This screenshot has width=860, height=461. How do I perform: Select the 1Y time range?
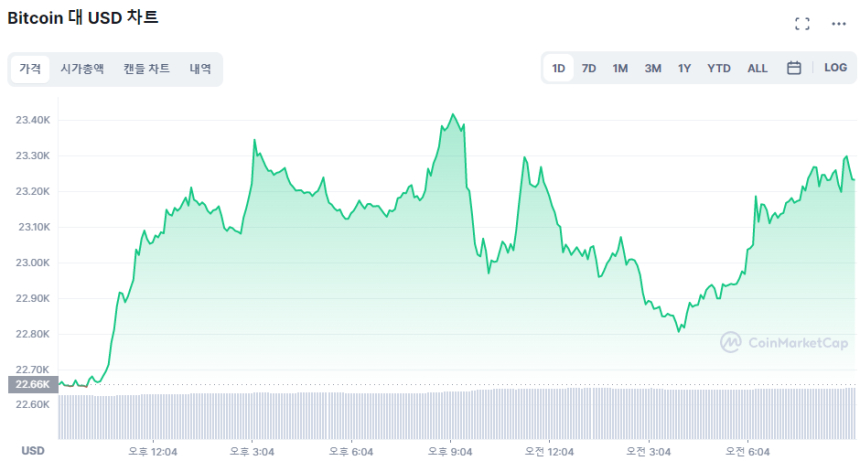coord(684,69)
